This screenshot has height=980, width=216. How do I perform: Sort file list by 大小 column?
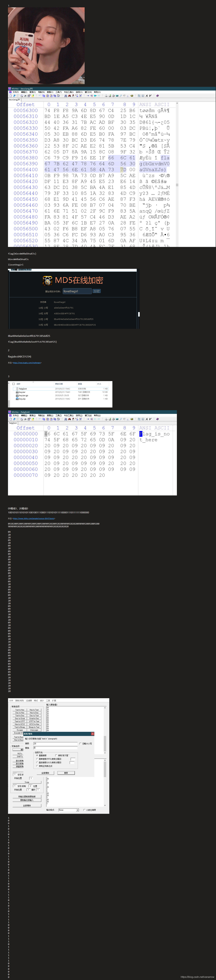point(99,384)
